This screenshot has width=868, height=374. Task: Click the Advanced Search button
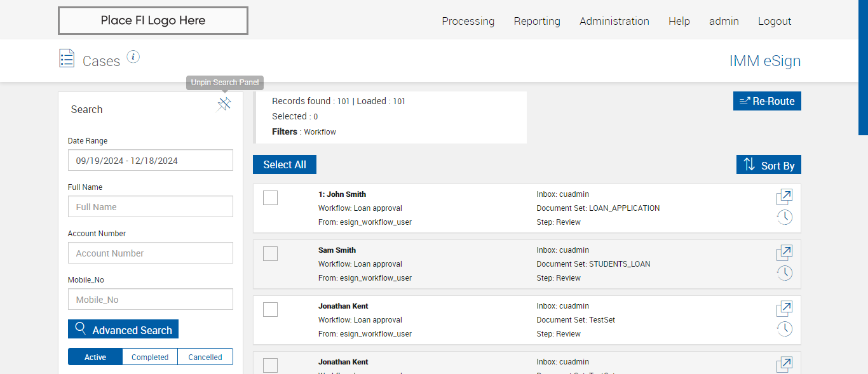(x=123, y=330)
